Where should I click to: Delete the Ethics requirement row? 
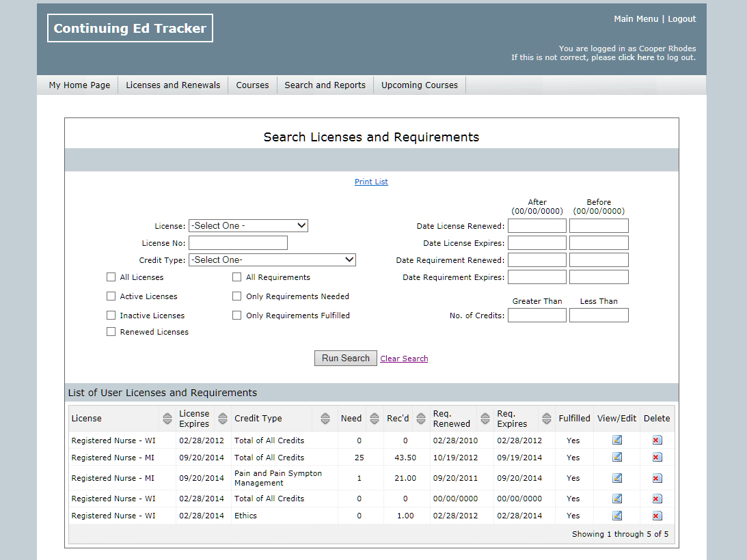click(x=657, y=516)
